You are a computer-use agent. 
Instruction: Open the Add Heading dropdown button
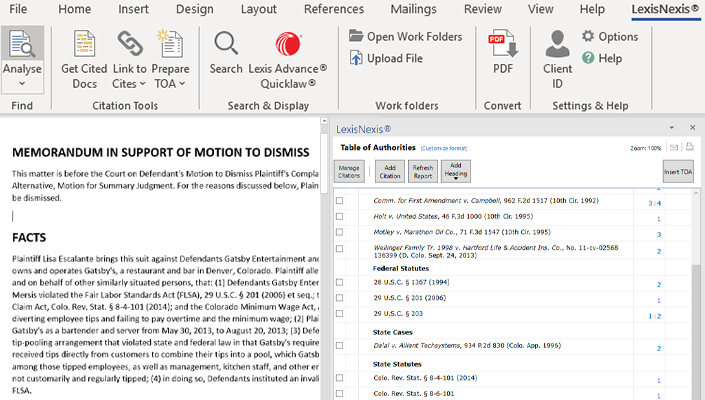pos(456,171)
